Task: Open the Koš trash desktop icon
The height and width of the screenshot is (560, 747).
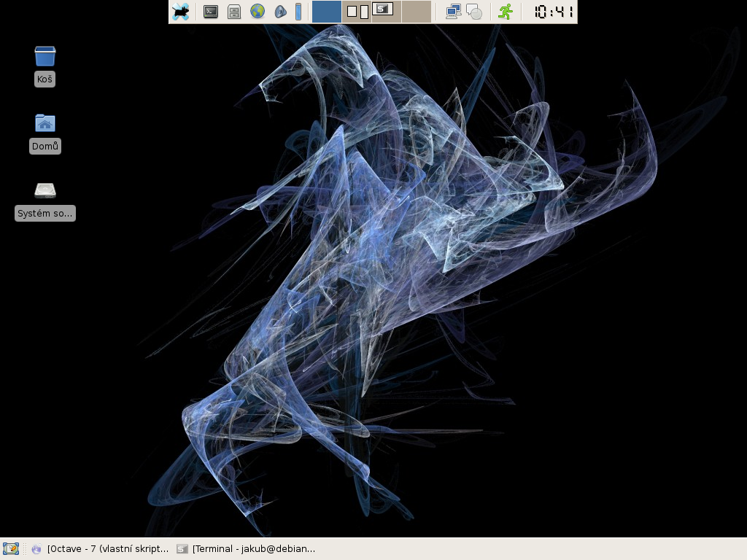Action: click(x=44, y=57)
